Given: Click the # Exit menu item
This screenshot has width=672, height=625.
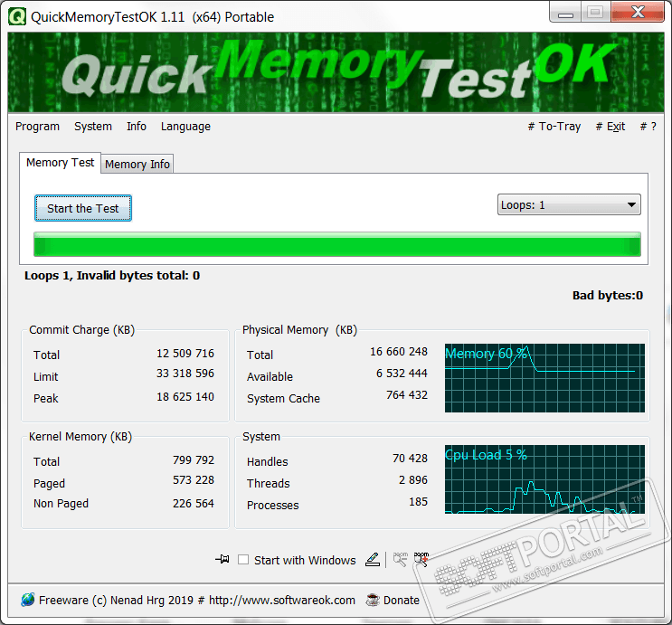Looking at the screenshot, I should coord(610,127).
